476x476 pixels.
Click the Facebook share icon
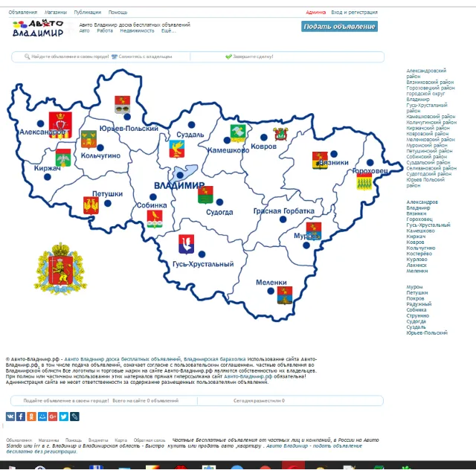coord(21,416)
